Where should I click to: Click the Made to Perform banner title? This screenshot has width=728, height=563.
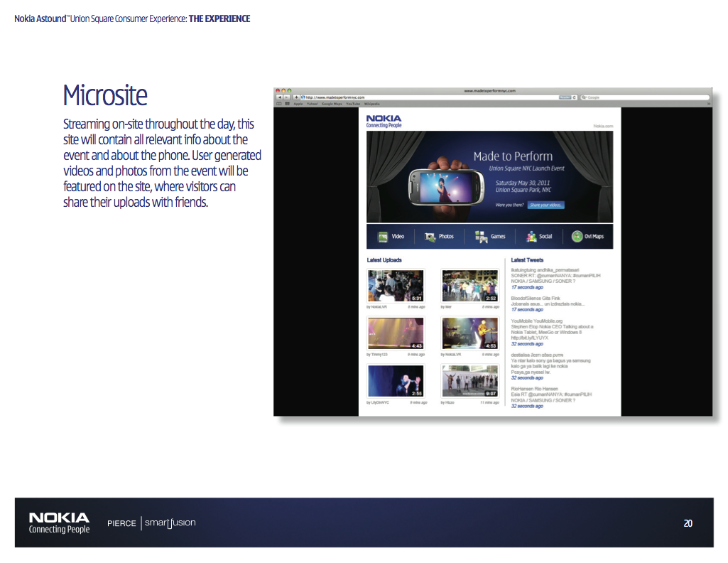[x=513, y=156]
